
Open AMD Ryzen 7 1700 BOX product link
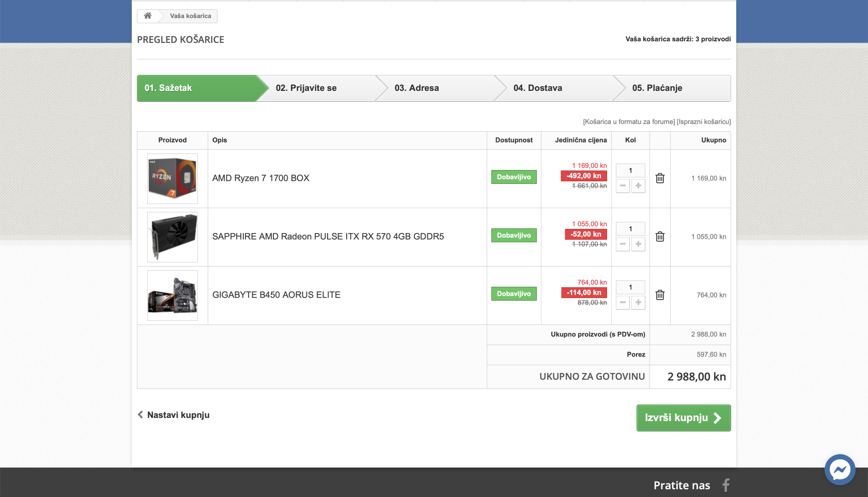pyautogui.click(x=261, y=178)
